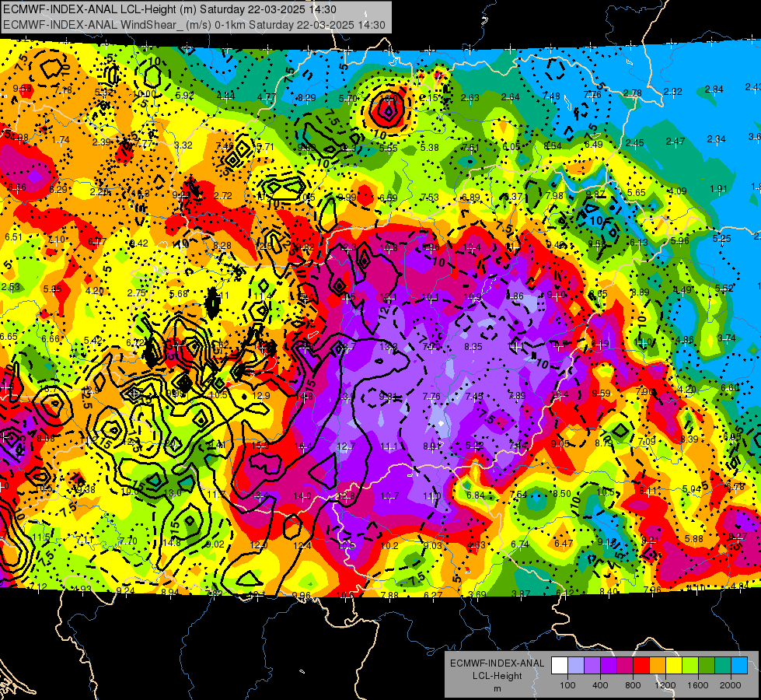
Task: Click the map value 5.92
Action: tap(185, 95)
